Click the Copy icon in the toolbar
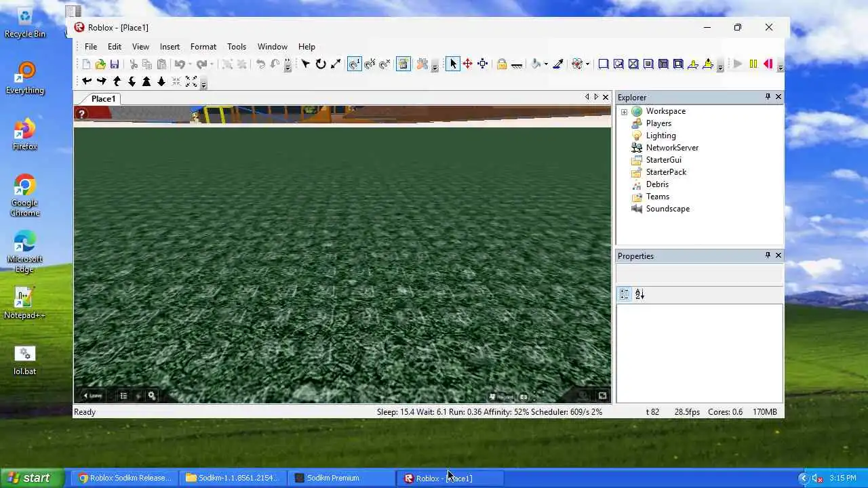 pos(147,64)
